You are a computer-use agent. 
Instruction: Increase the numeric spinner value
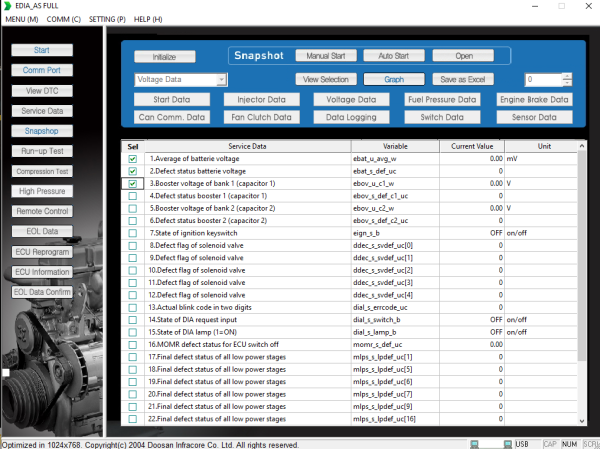[x=567, y=76]
